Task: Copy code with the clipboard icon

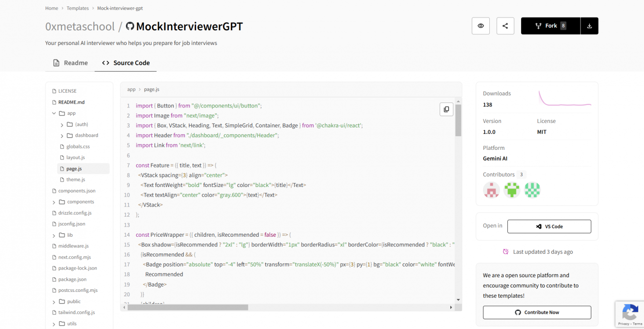Action: pos(446,109)
